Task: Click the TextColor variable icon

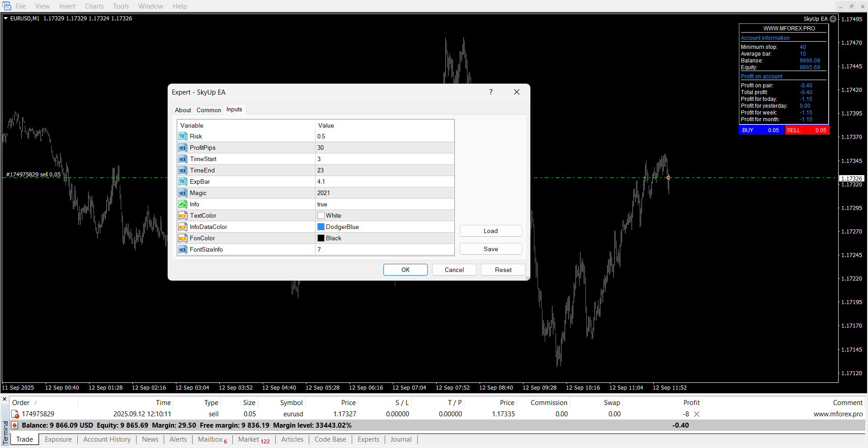Action: coord(183,215)
